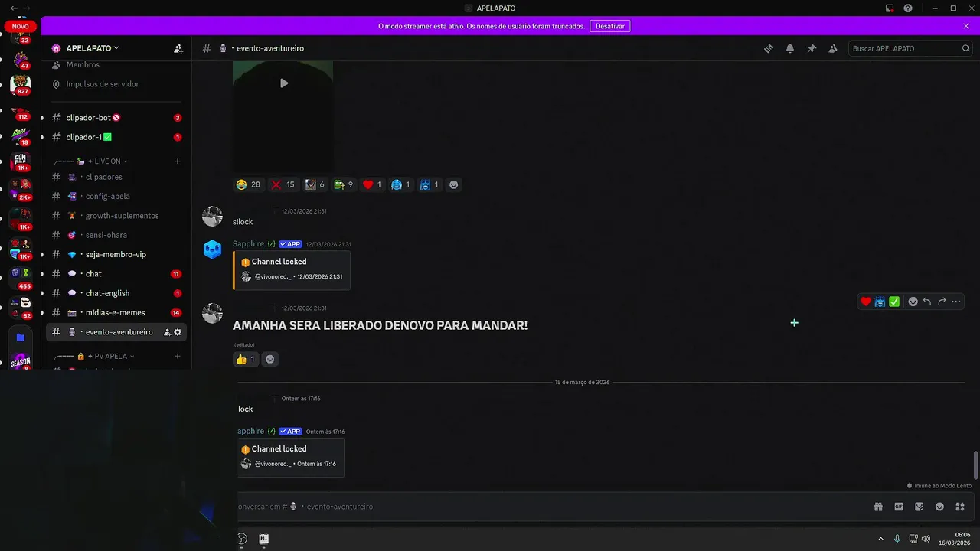The height and width of the screenshot is (551, 980).
Task: Click invite icon on evento-aventureiro channel
Action: [168, 332]
